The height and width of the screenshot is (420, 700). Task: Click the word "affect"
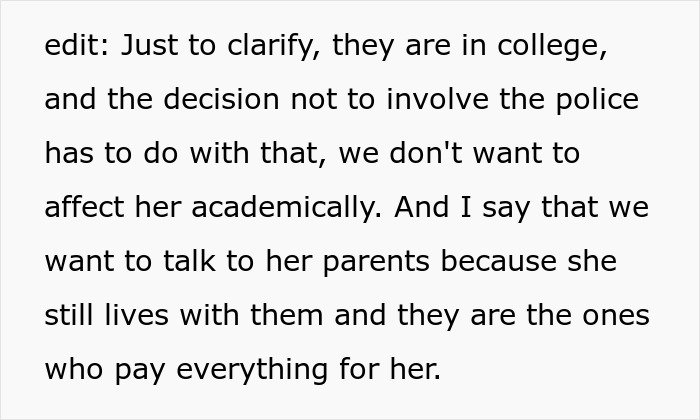[81, 208]
